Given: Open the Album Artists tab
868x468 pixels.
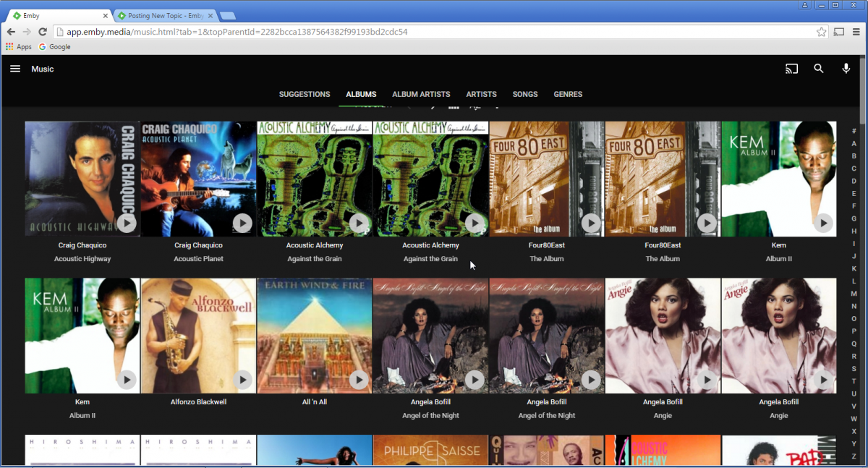Looking at the screenshot, I should [x=421, y=94].
